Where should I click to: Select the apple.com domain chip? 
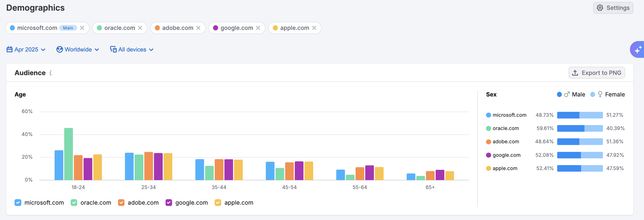click(x=295, y=28)
